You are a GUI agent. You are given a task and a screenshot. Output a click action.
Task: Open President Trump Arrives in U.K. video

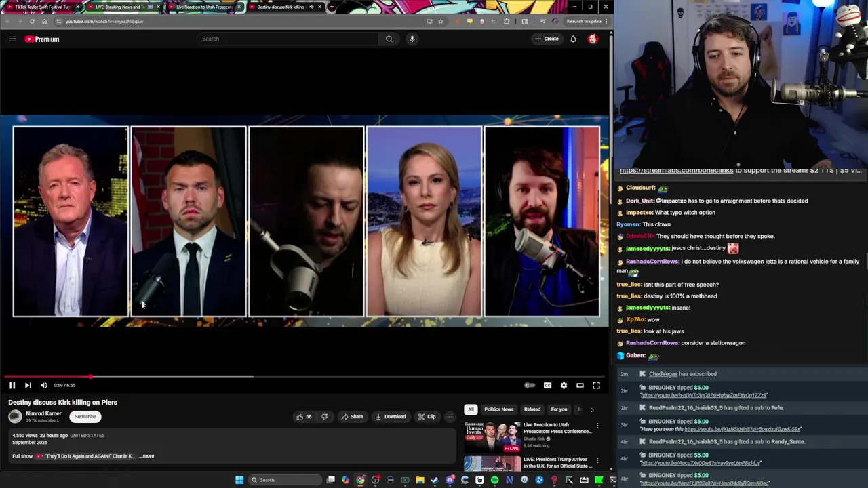(492, 464)
